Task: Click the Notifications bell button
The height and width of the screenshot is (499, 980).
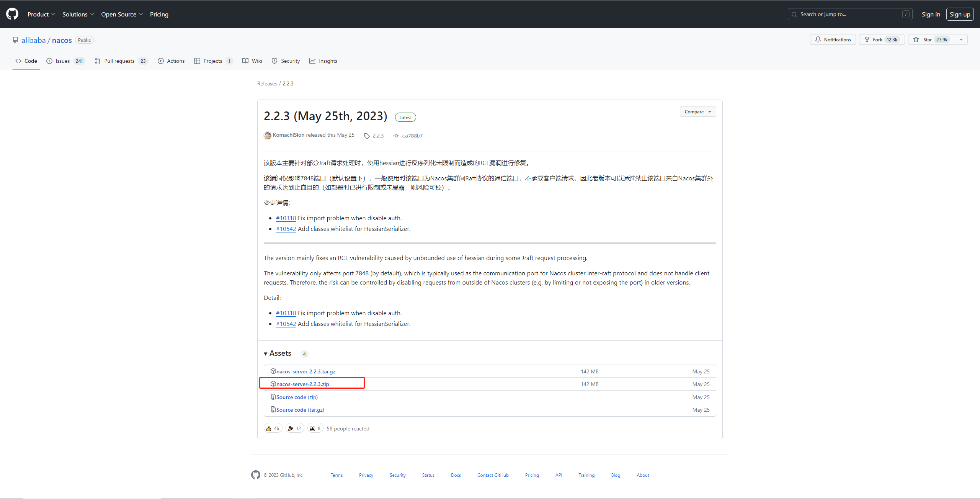Action: [833, 39]
